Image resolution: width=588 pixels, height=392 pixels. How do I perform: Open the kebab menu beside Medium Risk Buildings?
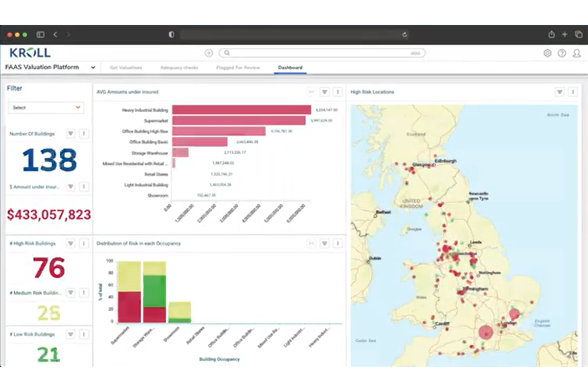83,293
